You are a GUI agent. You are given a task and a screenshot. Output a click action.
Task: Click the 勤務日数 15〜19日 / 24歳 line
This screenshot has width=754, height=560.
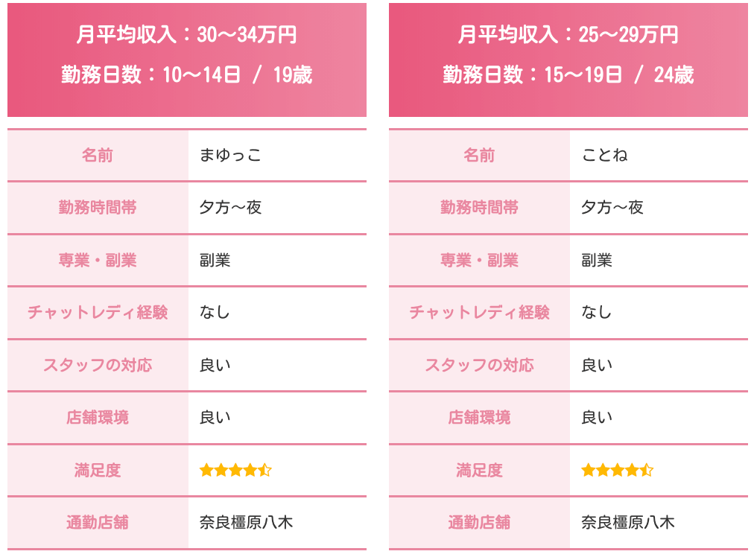coord(568,74)
